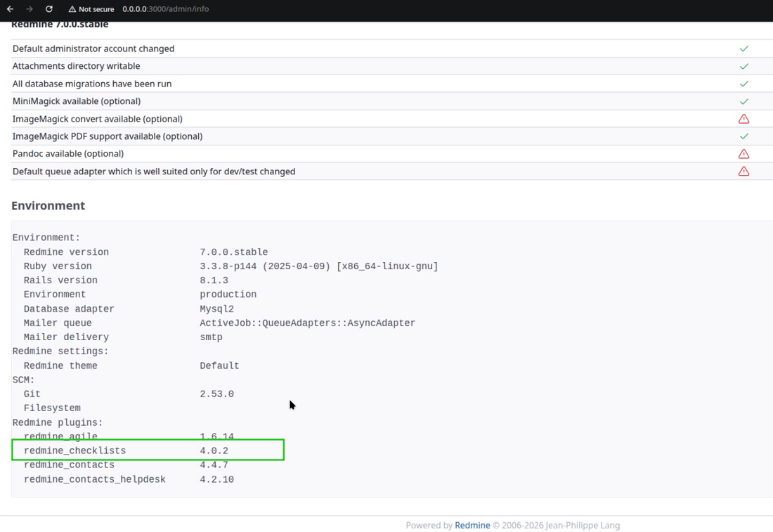Reload the page with refresh icon
The height and width of the screenshot is (532, 773).
[48, 9]
